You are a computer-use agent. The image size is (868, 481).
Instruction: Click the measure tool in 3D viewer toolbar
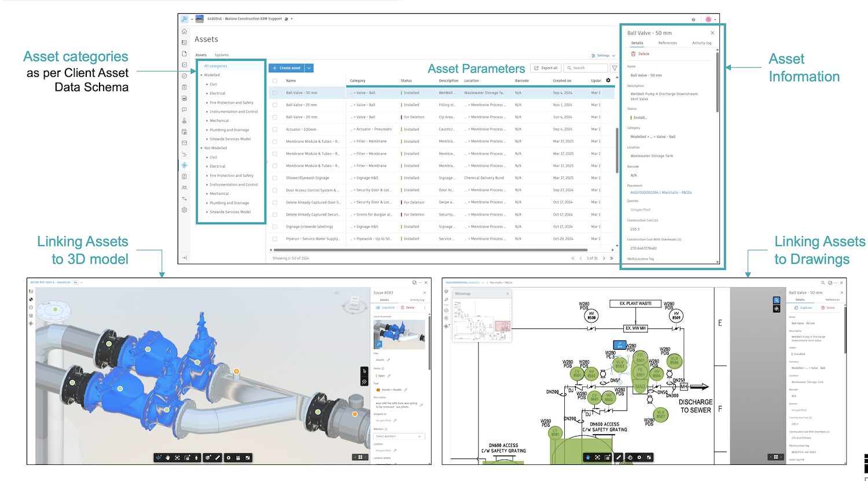(x=218, y=457)
